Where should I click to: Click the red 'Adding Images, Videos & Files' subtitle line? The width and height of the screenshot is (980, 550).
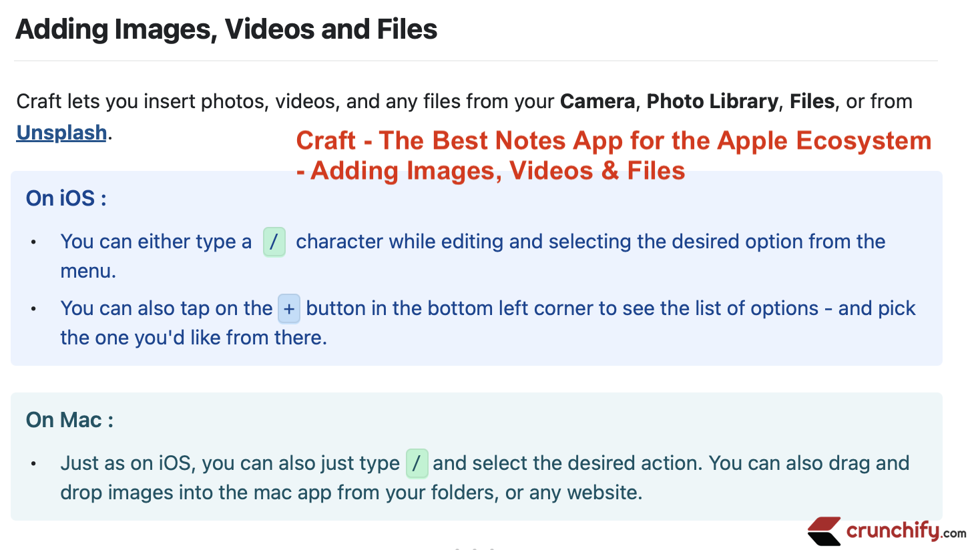coord(491,171)
